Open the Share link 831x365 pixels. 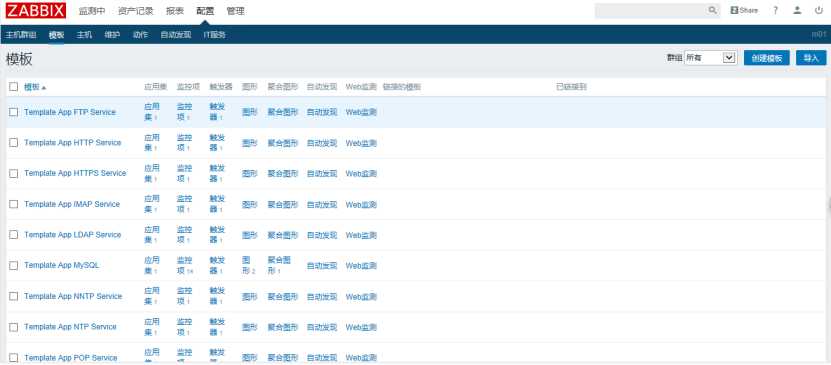click(744, 10)
